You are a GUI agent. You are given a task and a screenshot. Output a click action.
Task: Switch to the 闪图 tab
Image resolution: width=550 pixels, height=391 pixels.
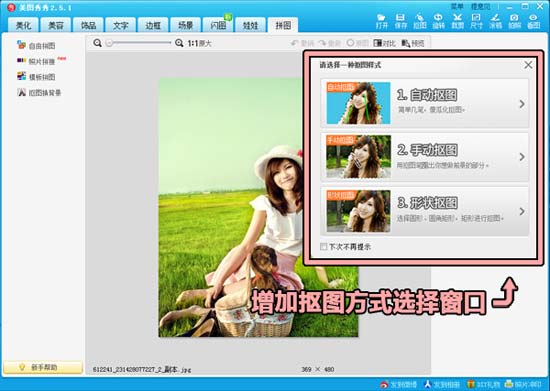click(218, 25)
